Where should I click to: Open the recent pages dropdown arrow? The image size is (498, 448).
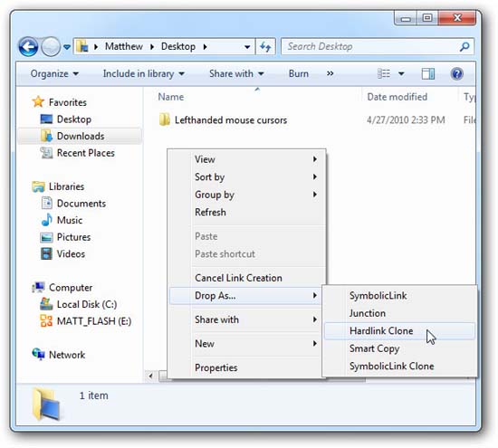[67, 47]
